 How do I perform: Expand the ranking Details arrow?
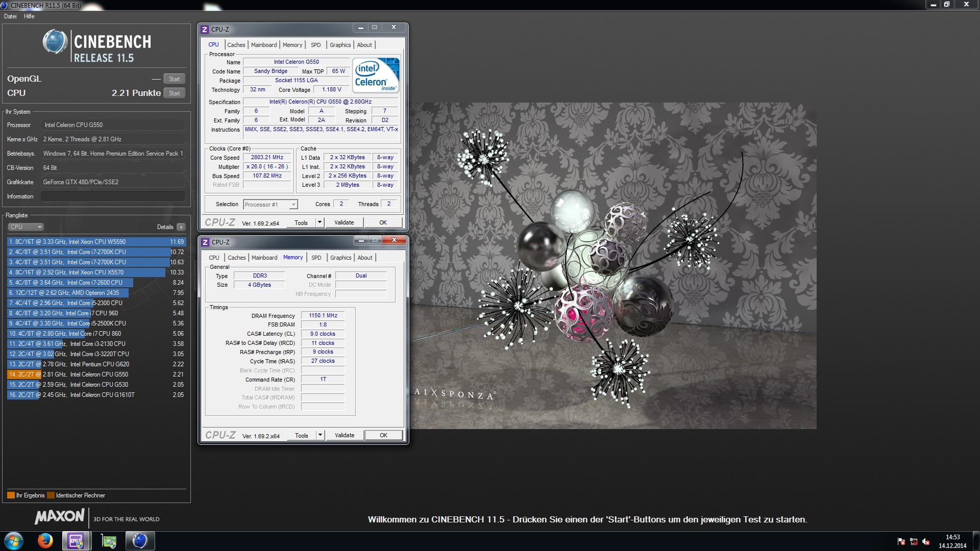coord(181,227)
